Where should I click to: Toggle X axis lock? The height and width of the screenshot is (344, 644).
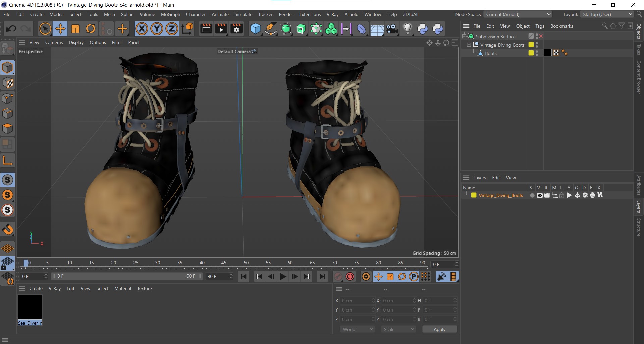coord(142,29)
